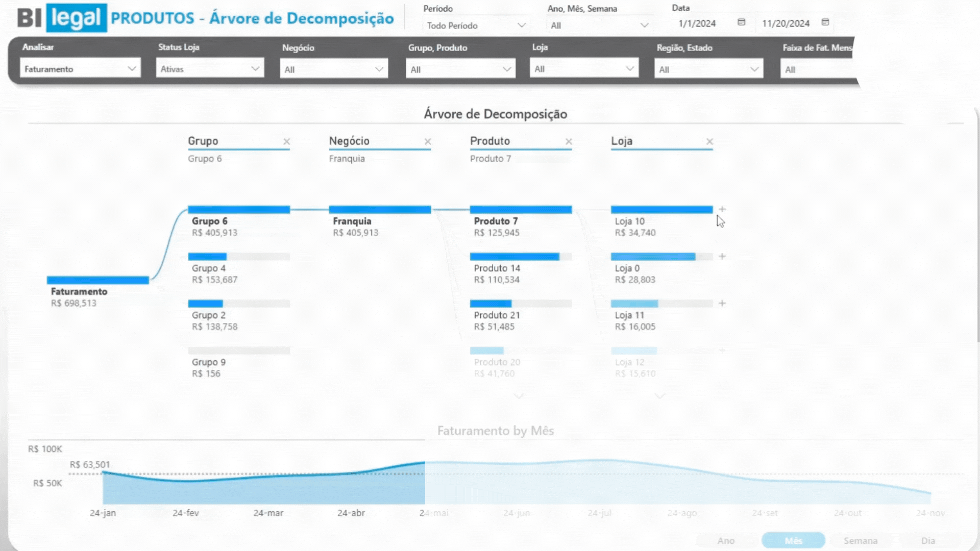Click the 1/1/2024 start date field
The width and height of the screenshot is (980, 551).
(697, 23)
